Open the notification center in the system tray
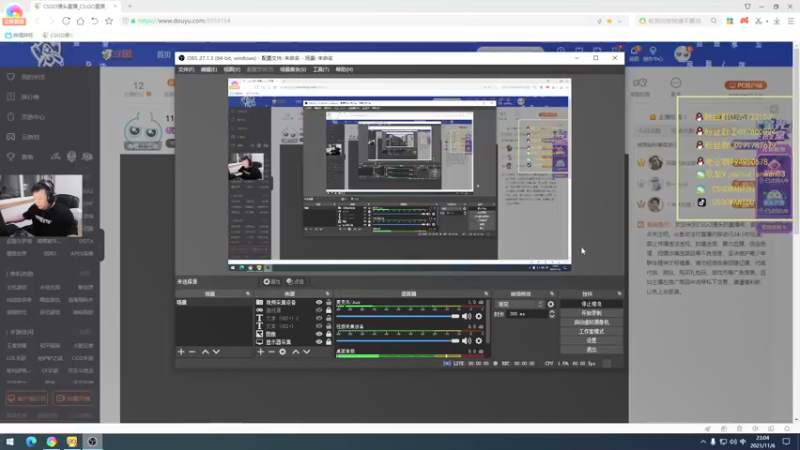The width and height of the screenshot is (800, 450). (787, 441)
